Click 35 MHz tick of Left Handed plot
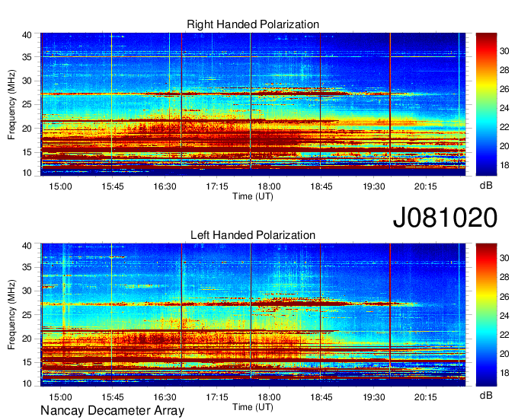The image size is (518, 420). (x=27, y=267)
